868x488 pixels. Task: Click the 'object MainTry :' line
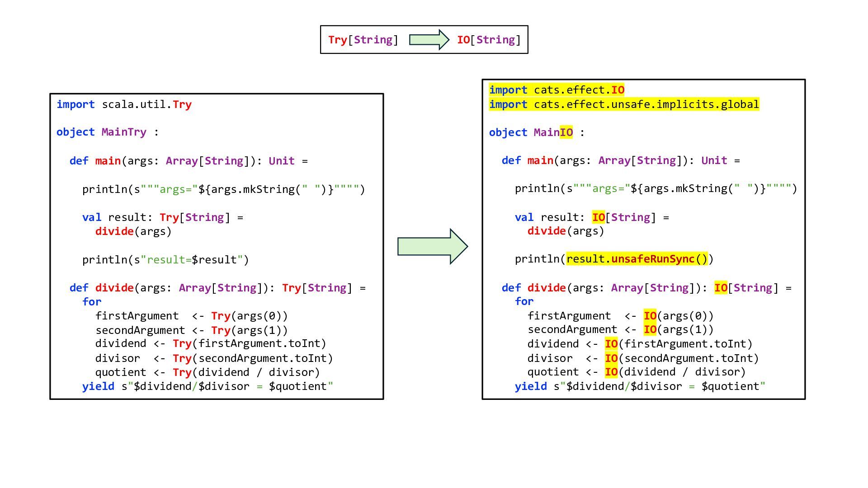click(108, 132)
